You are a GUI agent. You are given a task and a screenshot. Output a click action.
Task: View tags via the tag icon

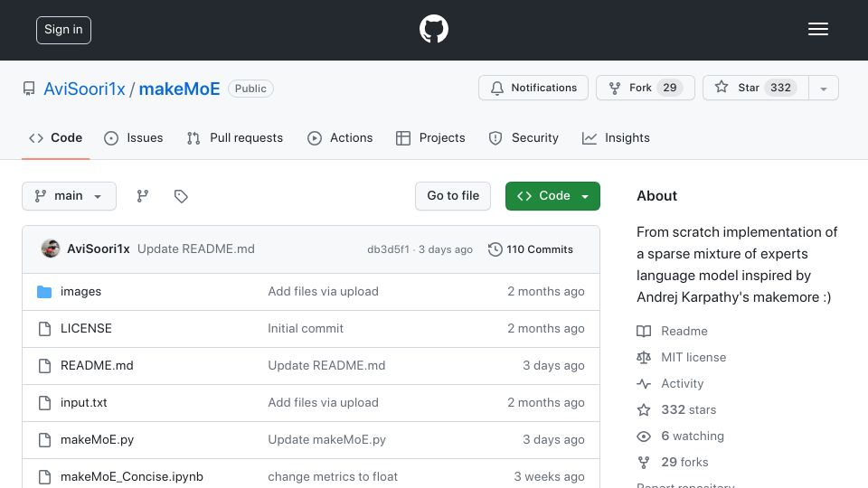coord(181,196)
